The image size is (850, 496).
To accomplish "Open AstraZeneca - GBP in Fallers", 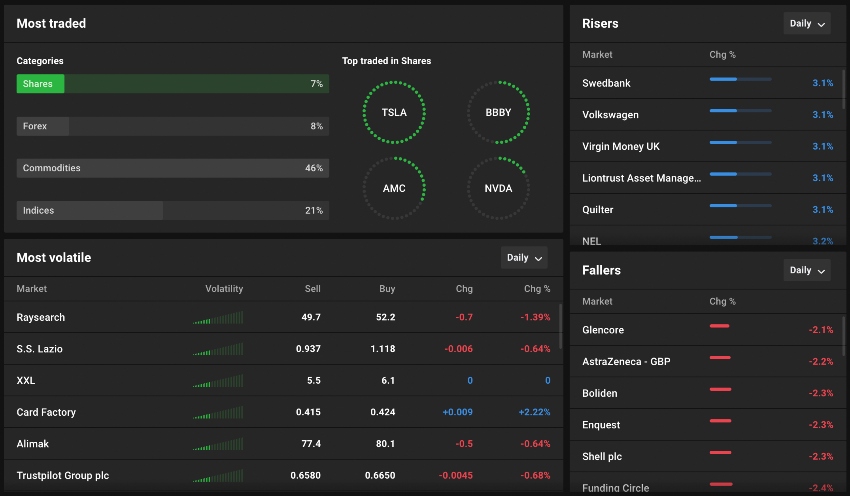I will [x=707, y=362].
